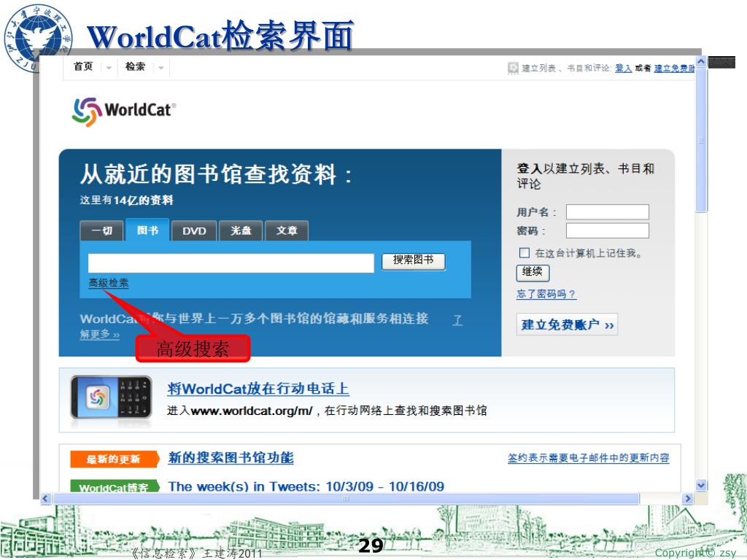This screenshot has height=560, width=747.
Task: Select the DVD search tab
Action: pyautogui.click(x=194, y=231)
